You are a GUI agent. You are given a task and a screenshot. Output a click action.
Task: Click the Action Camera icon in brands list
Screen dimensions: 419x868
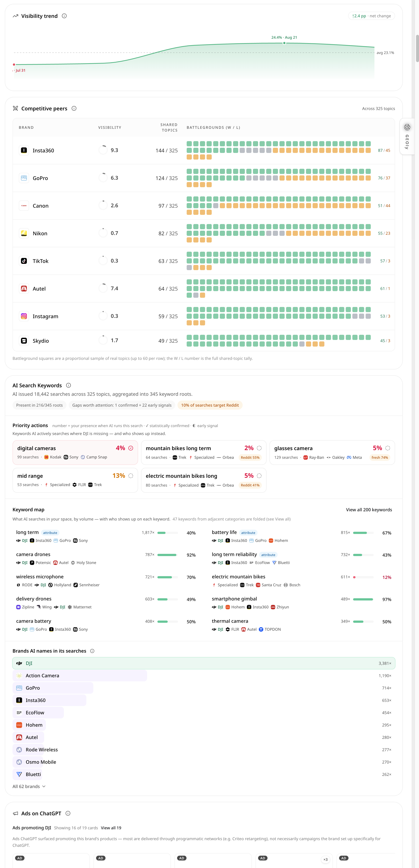click(x=19, y=676)
